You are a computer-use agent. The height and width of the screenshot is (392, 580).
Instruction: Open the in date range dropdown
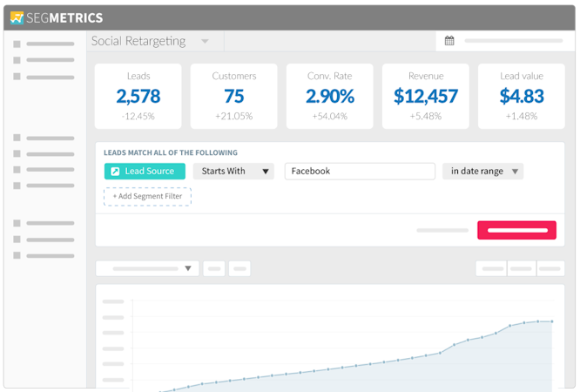tap(482, 171)
